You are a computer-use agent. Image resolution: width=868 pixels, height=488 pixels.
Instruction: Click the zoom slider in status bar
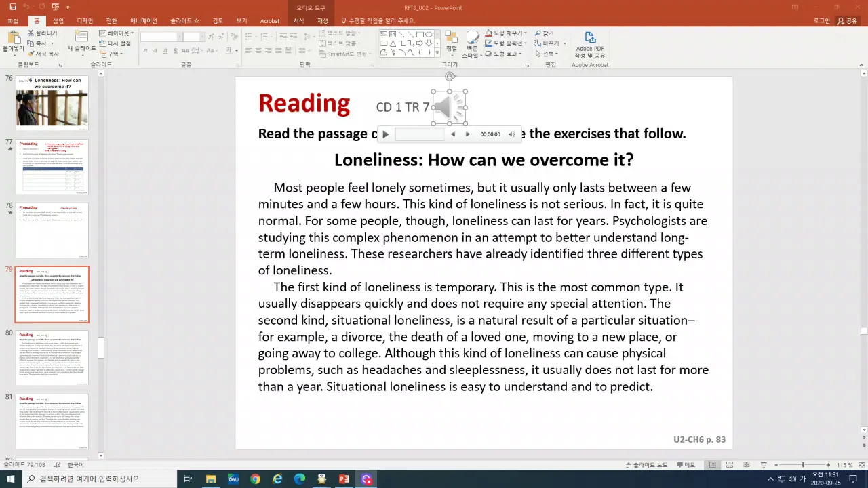pyautogui.click(x=803, y=465)
